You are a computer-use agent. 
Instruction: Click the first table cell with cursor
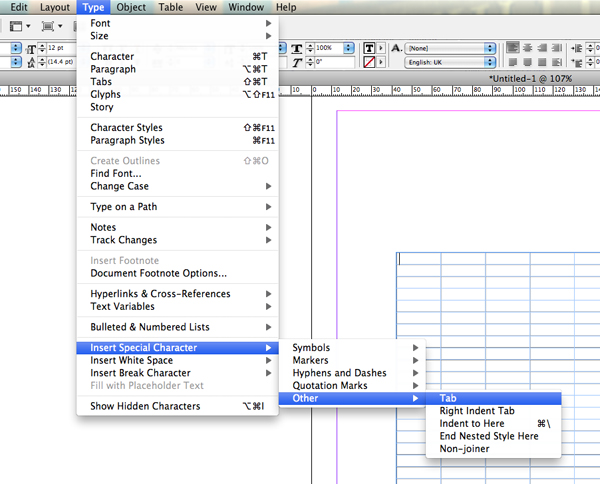[x=419, y=259]
